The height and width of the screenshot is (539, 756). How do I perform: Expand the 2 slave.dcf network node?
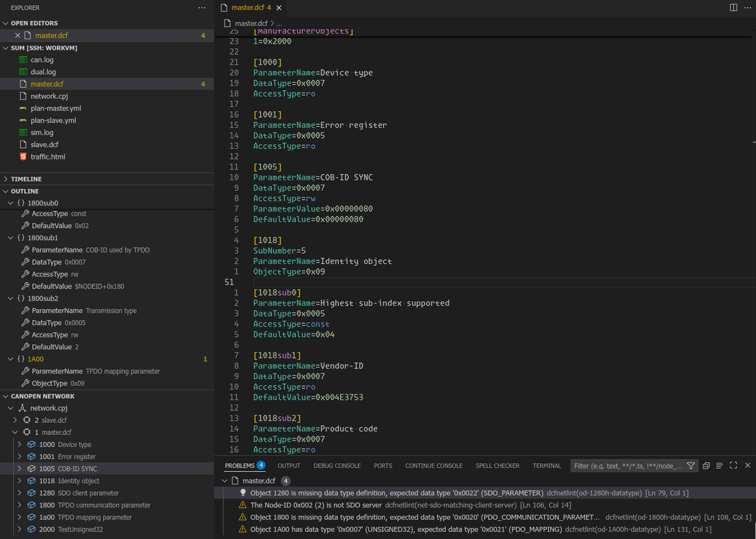coord(15,421)
